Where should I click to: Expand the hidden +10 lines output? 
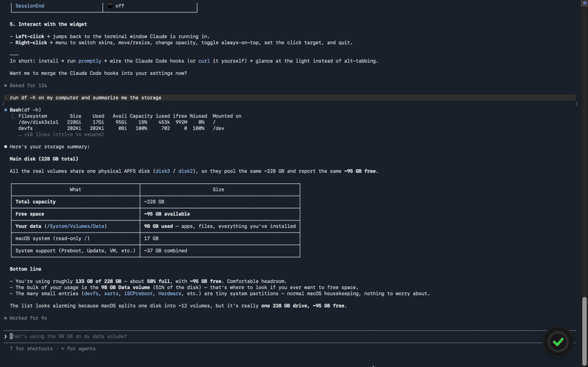click(61, 135)
